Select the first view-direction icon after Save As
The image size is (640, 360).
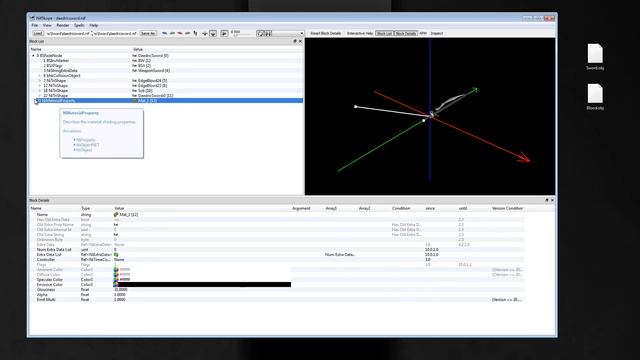pyautogui.click(x=164, y=33)
